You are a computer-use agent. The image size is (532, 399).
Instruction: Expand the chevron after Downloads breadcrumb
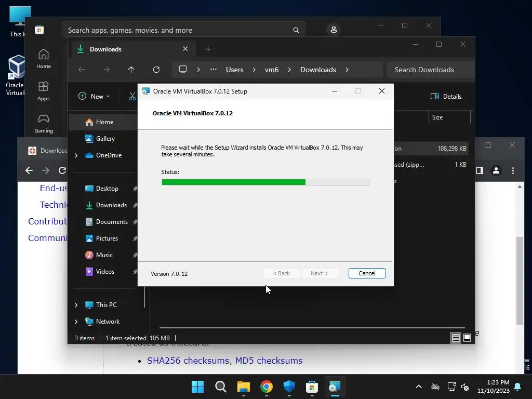pyautogui.click(x=347, y=70)
